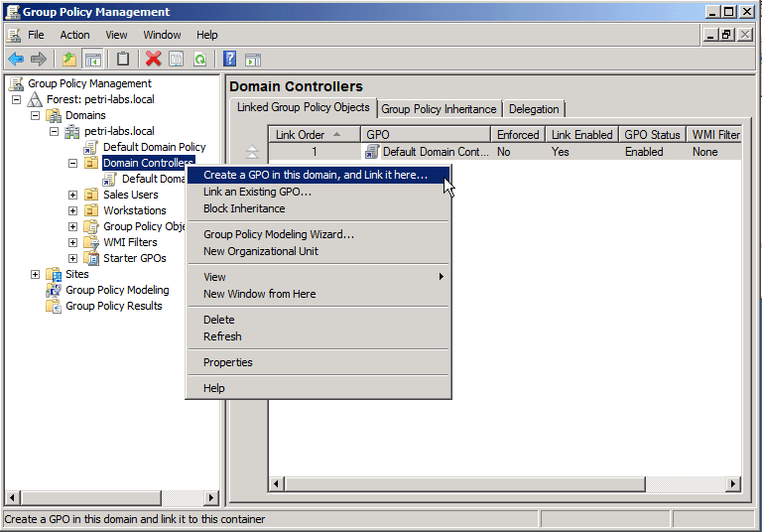Select Block Inheritance in context menu

point(318,208)
